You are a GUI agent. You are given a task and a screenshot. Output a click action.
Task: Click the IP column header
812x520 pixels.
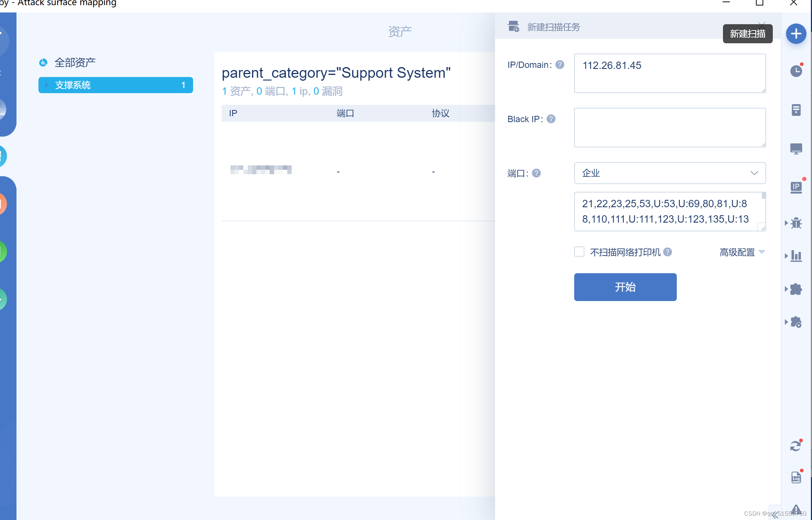pos(233,113)
